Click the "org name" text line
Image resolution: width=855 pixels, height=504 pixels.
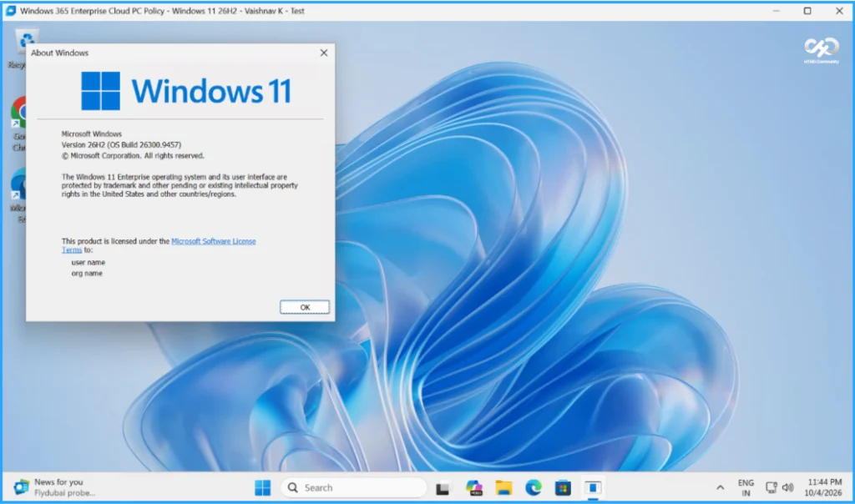[87, 274]
